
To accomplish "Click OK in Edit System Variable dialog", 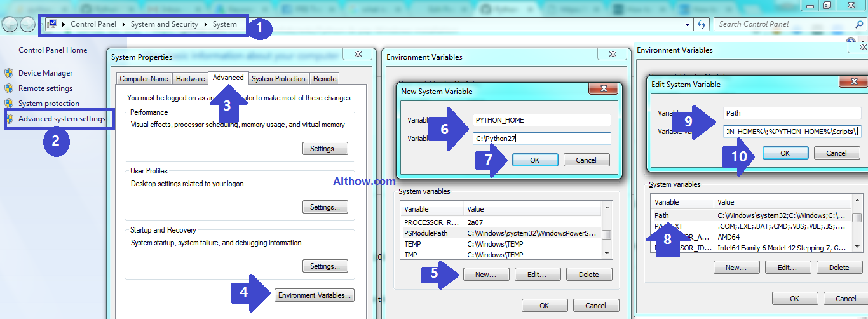I will pyautogui.click(x=785, y=153).
